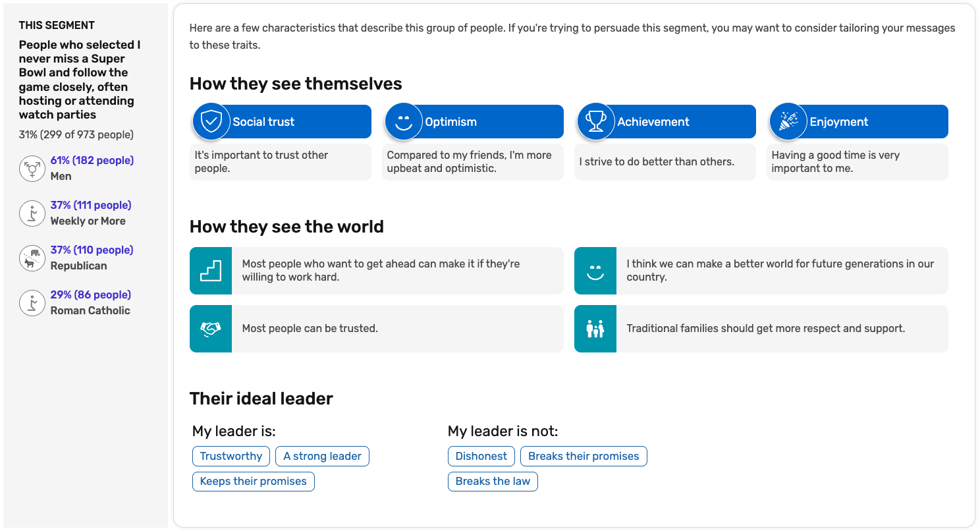
Task: Click the Enjoyment party popper icon
Action: coord(788,122)
